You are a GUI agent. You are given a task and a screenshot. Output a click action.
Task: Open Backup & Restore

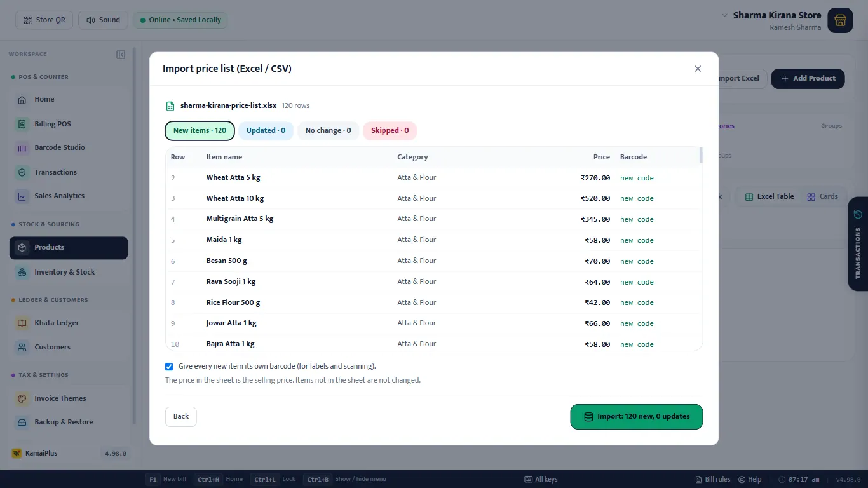[69, 423]
